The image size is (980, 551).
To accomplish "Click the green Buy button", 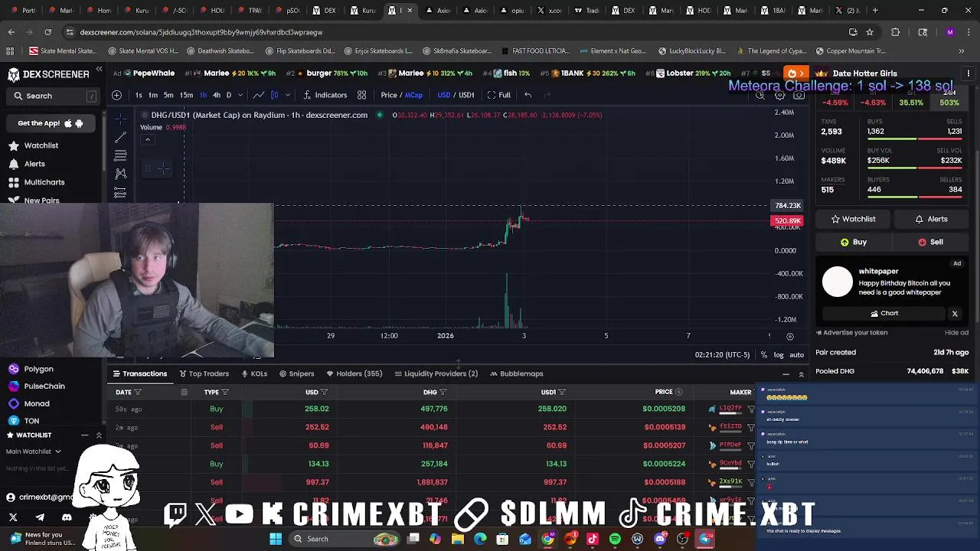I will pyautogui.click(x=853, y=242).
